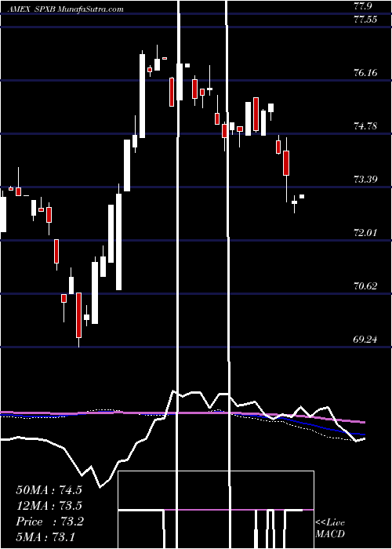
Task: Select the 74.78 price axis label
Action: pos(365,126)
